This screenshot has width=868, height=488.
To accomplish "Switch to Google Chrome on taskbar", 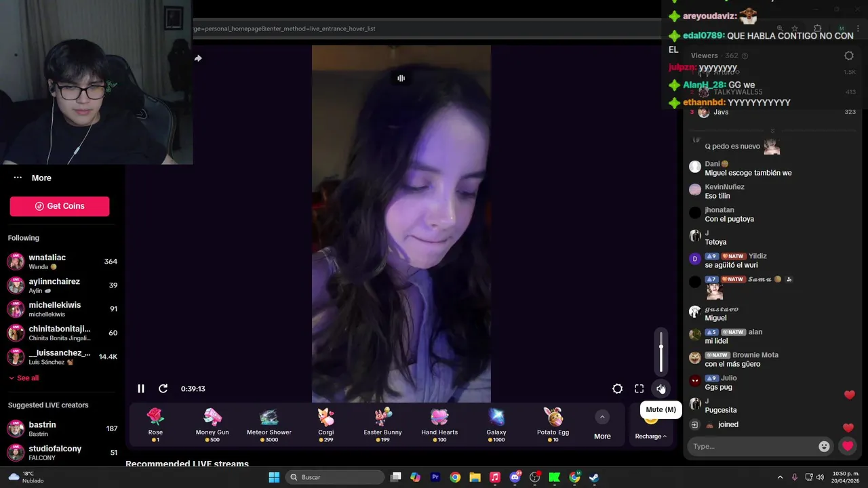I will click(455, 477).
